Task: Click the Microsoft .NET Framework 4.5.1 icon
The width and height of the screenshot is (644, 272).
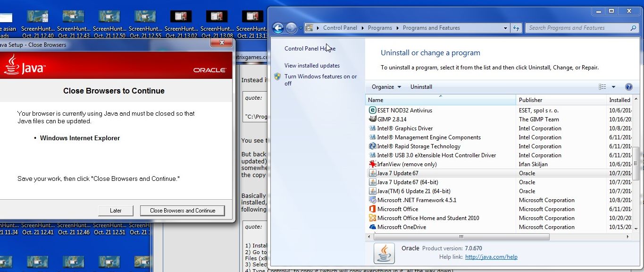Action: [x=373, y=200]
